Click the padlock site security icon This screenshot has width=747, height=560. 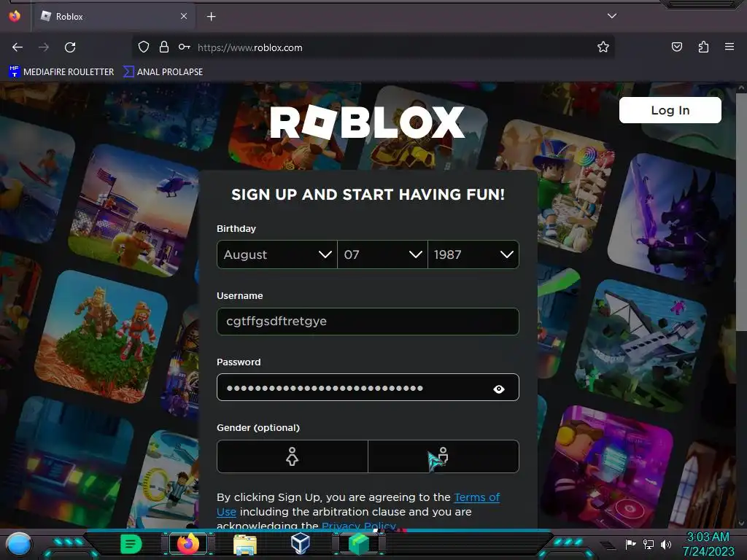164,47
